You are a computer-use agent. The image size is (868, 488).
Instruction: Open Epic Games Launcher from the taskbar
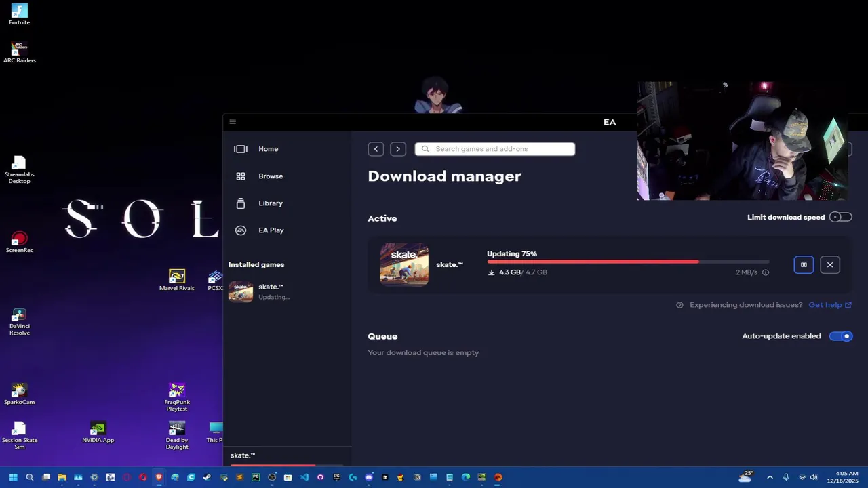[336, 477]
